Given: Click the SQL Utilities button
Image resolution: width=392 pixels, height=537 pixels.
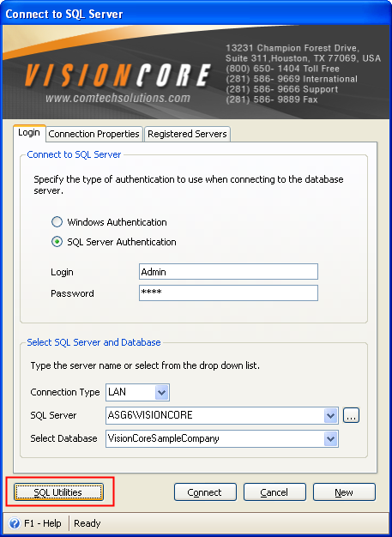Looking at the screenshot, I should pos(58,492).
